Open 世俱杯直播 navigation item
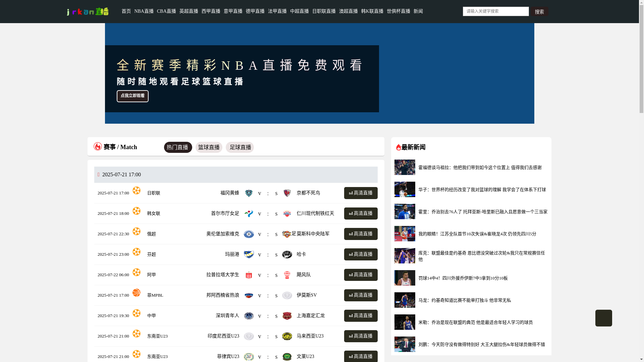Image resolution: width=644 pixels, height=362 pixels. tap(398, 11)
